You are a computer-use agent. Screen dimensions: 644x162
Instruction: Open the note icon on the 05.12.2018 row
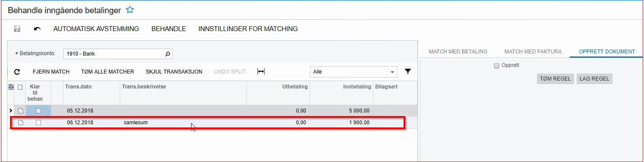[21, 111]
